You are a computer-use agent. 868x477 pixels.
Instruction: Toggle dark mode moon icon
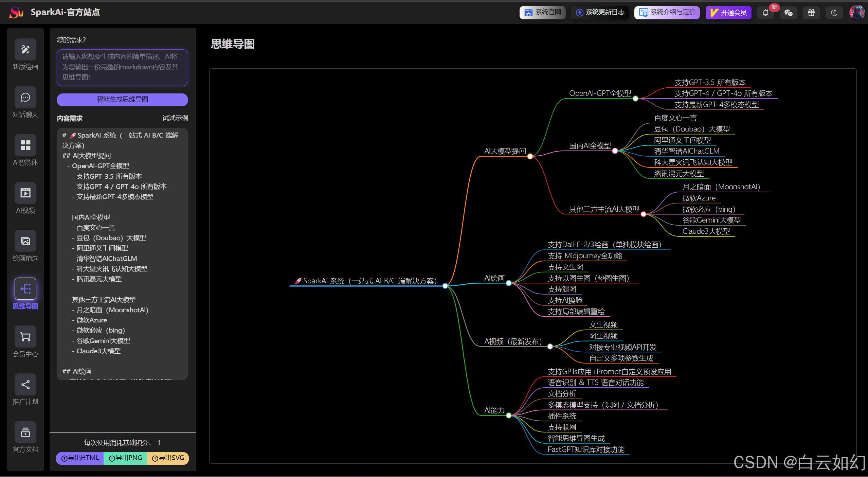coord(834,13)
